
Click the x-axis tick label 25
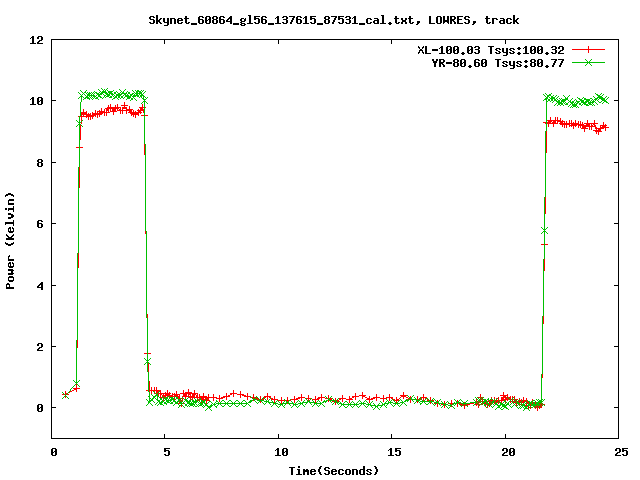pos(621,452)
